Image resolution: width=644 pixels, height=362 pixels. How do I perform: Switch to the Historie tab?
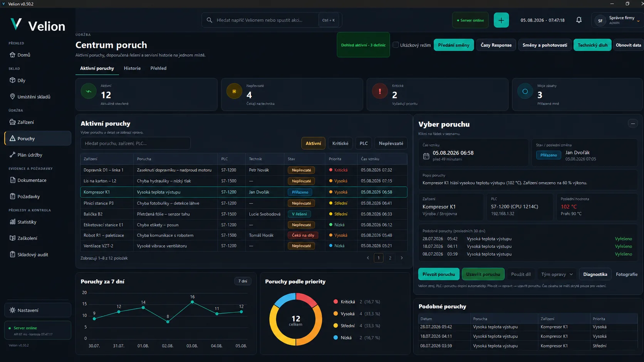point(132,68)
